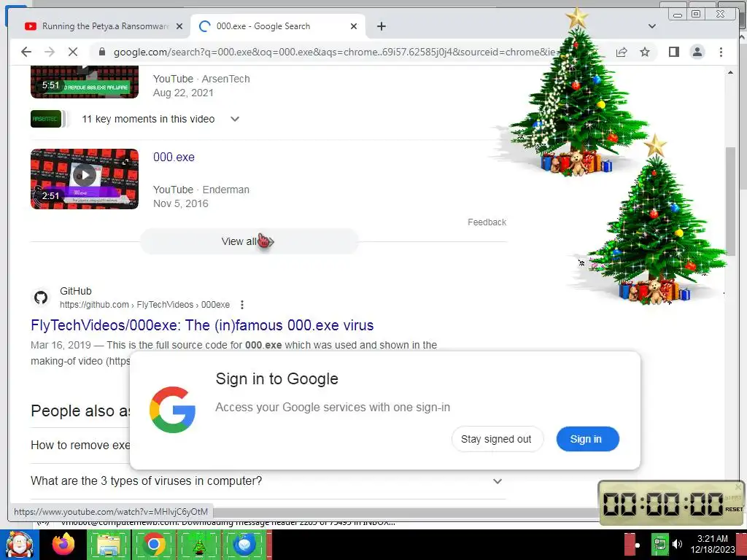This screenshot has height=560, width=747.
Task: Click the Nov 5, 2016 date text
Action: [181, 204]
